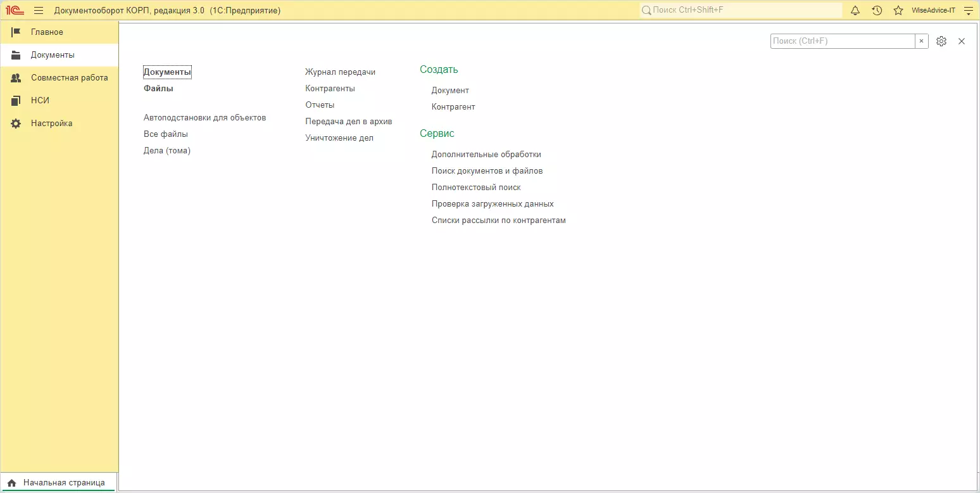Click the 1C logo icon
980x493 pixels.
(x=15, y=10)
